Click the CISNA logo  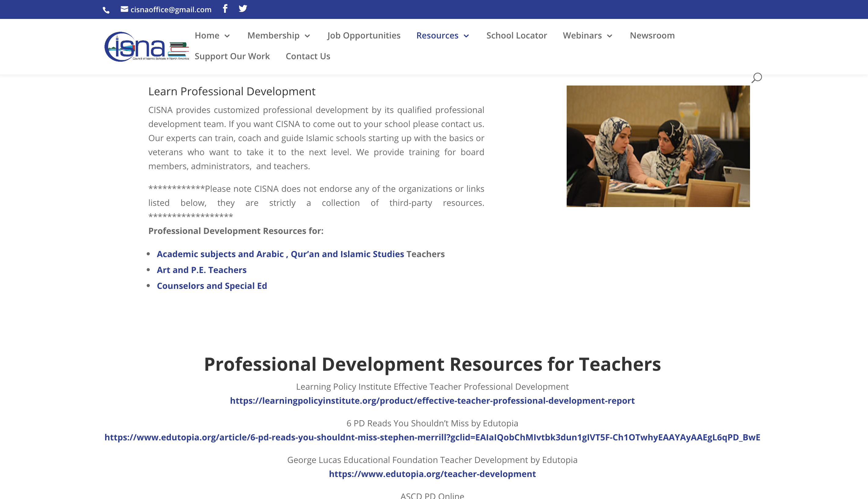tap(147, 47)
